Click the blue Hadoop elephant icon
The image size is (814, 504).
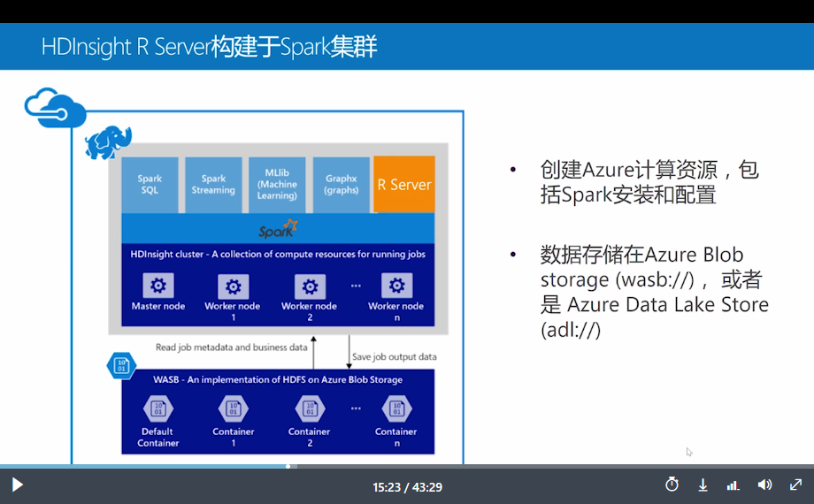(109, 142)
